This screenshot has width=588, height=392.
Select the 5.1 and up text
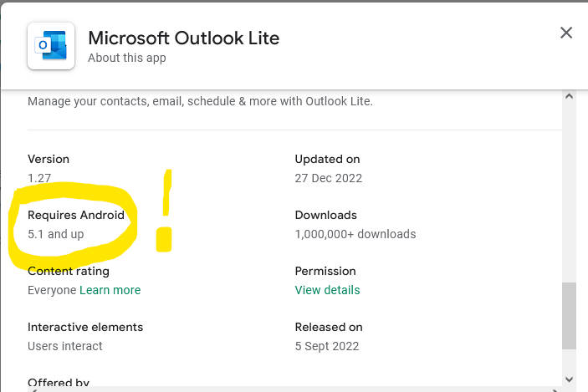[x=56, y=234]
